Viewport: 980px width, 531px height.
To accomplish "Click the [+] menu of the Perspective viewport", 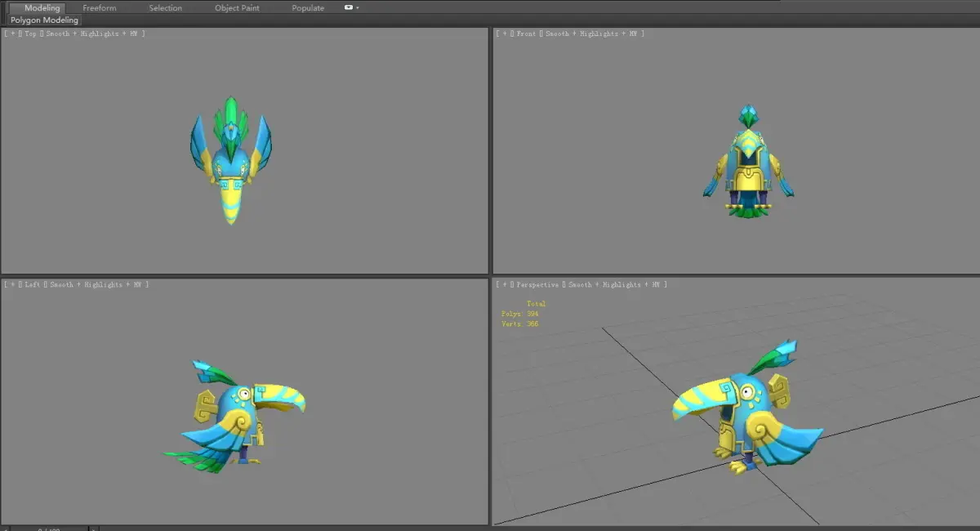I will (503, 284).
